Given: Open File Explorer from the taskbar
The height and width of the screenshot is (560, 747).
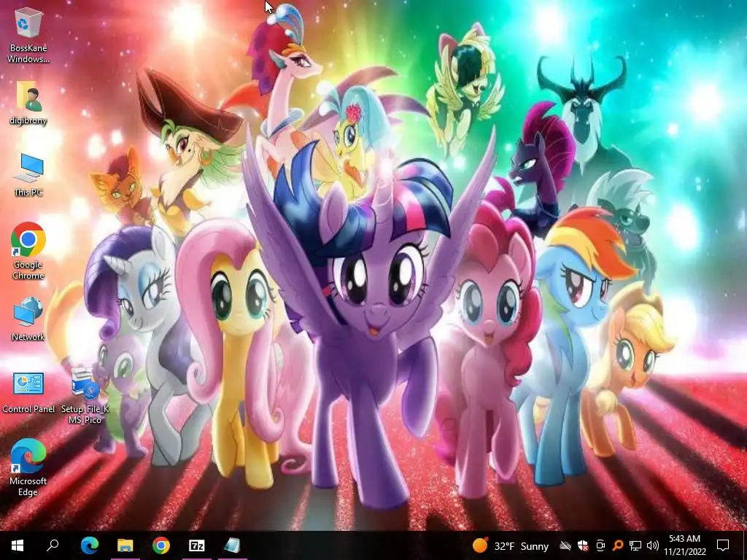Looking at the screenshot, I should (x=125, y=545).
